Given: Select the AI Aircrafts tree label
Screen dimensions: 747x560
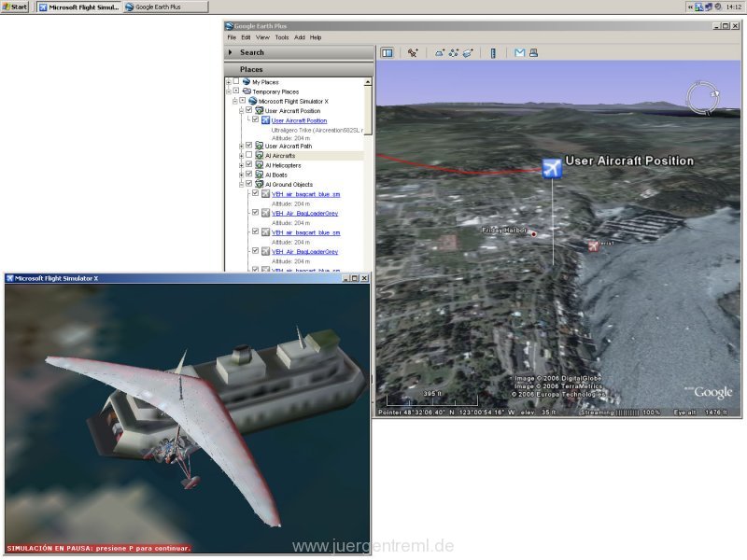Looking at the screenshot, I should pos(280,156).
